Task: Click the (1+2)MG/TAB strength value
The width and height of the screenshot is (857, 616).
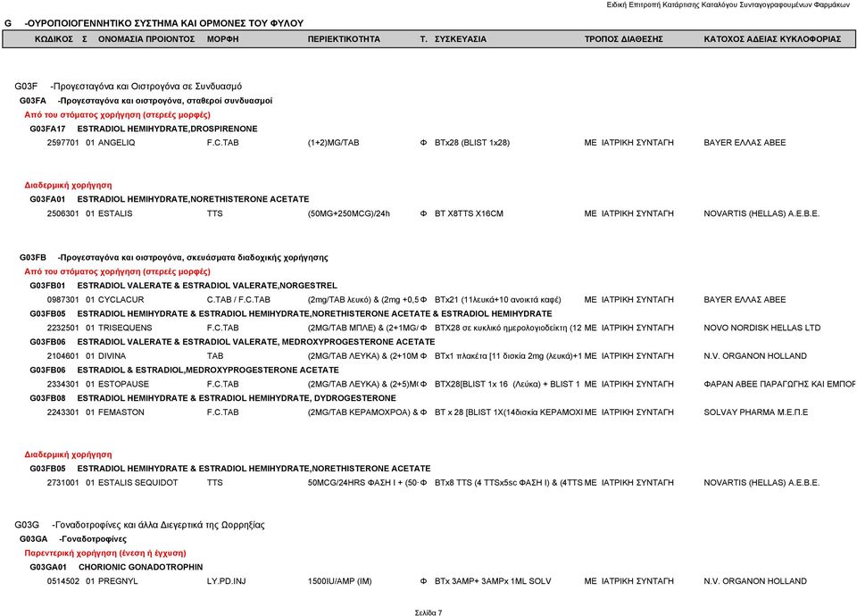Action: [x=333, y=143]
